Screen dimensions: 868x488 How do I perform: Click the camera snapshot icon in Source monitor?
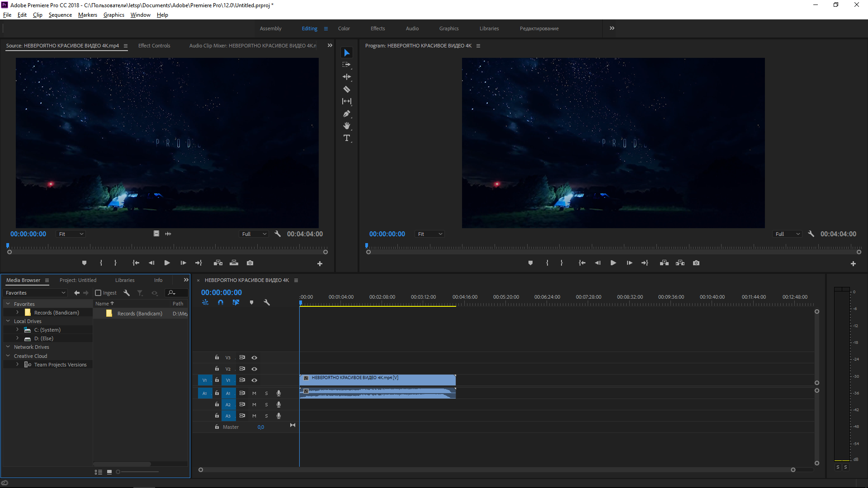(249, 263)
